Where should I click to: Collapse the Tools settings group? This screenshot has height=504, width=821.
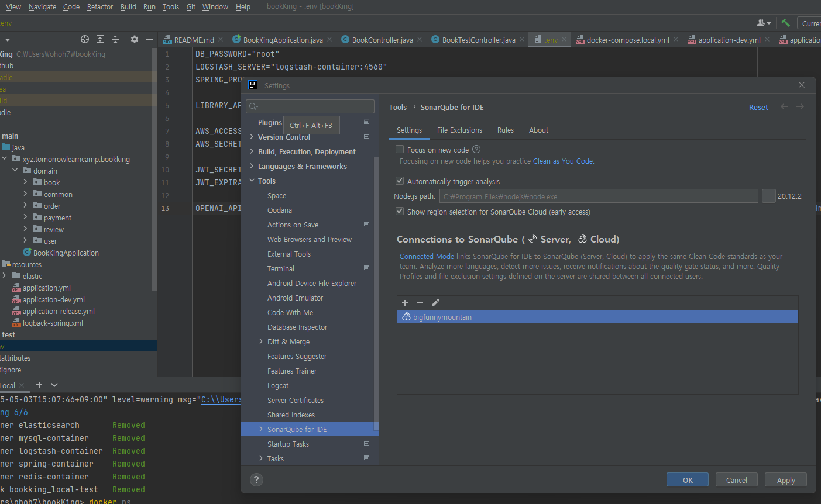[x=252, y=181]
